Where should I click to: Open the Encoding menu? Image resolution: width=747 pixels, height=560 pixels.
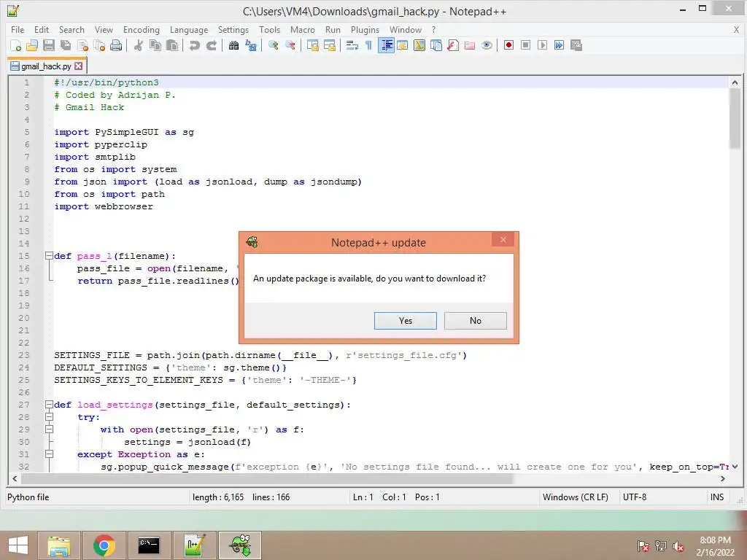point(142,29)
